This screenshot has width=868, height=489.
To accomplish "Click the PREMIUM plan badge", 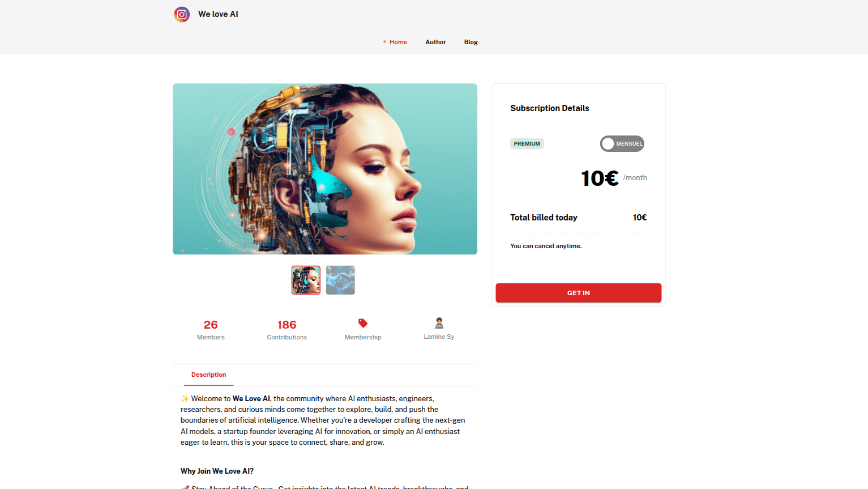I will click(527, 144).
